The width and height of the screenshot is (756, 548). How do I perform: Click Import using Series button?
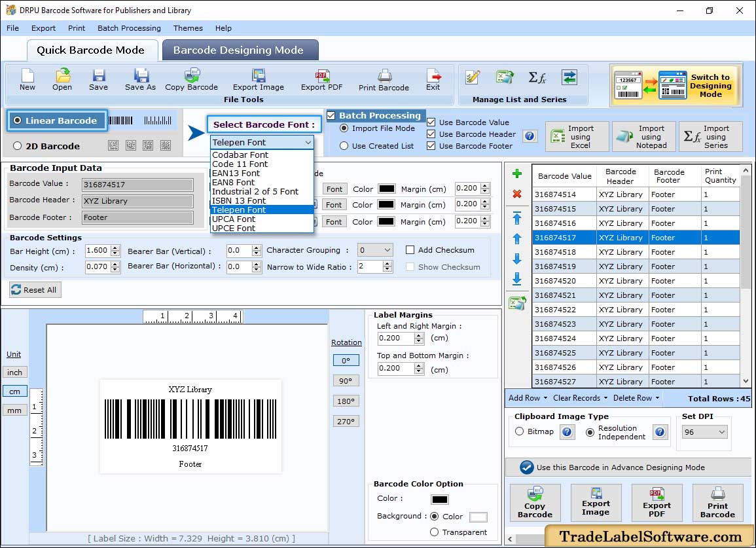711,137
